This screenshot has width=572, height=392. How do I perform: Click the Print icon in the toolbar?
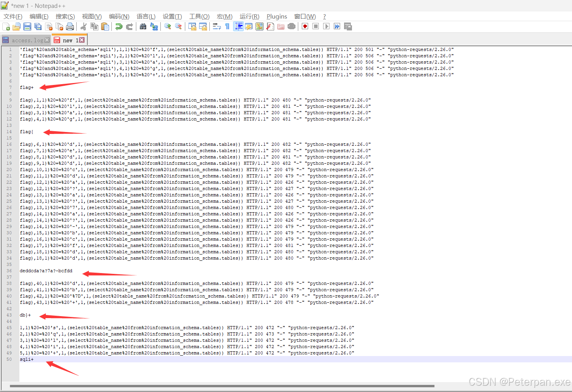pos(70,26)
